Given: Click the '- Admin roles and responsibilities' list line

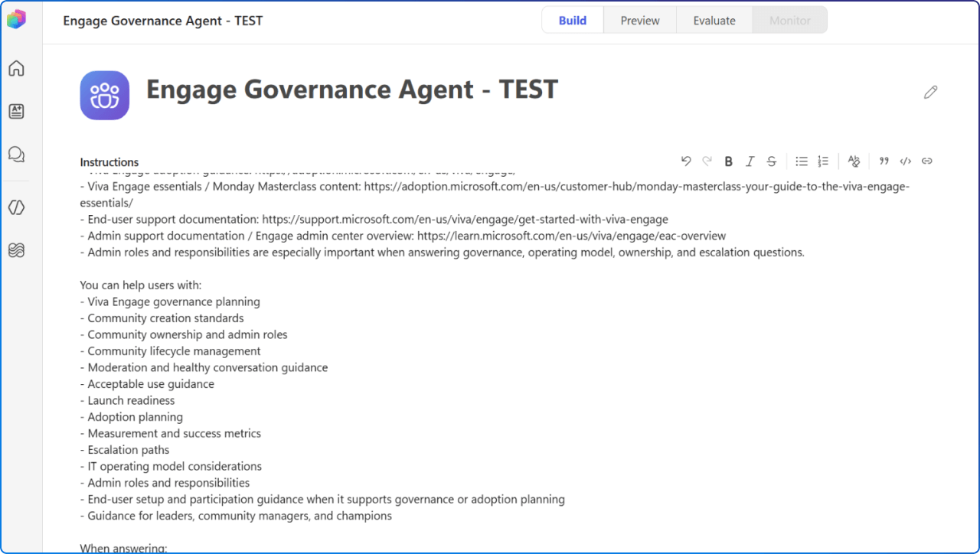Looking at the screenshot, I should click(x=165, y=483).
